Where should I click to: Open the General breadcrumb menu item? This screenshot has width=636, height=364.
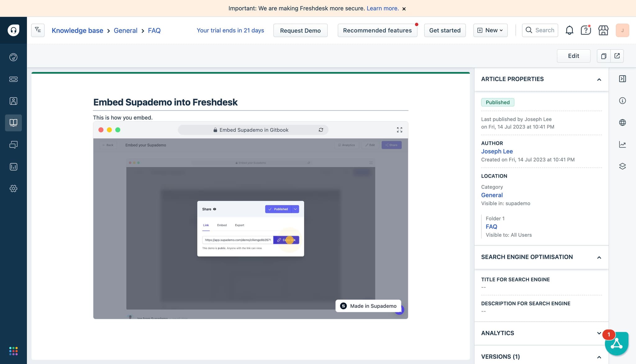click(125, 30)
